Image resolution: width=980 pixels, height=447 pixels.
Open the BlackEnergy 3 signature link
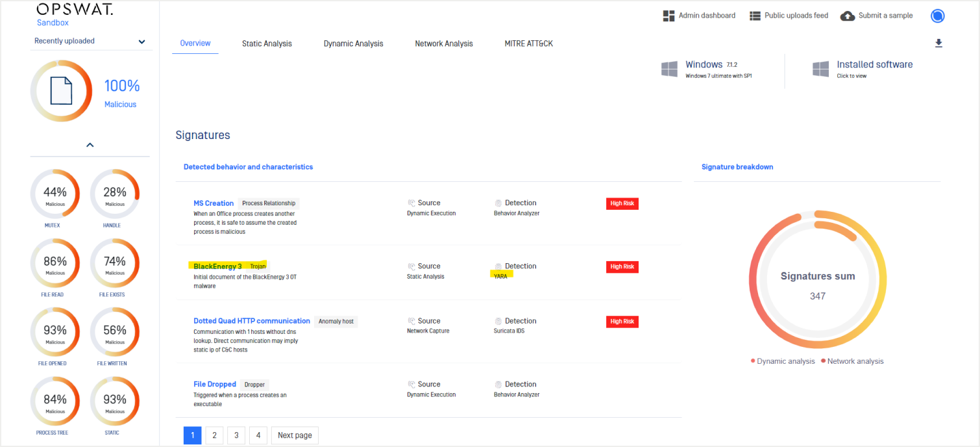(x=217, y=266)
